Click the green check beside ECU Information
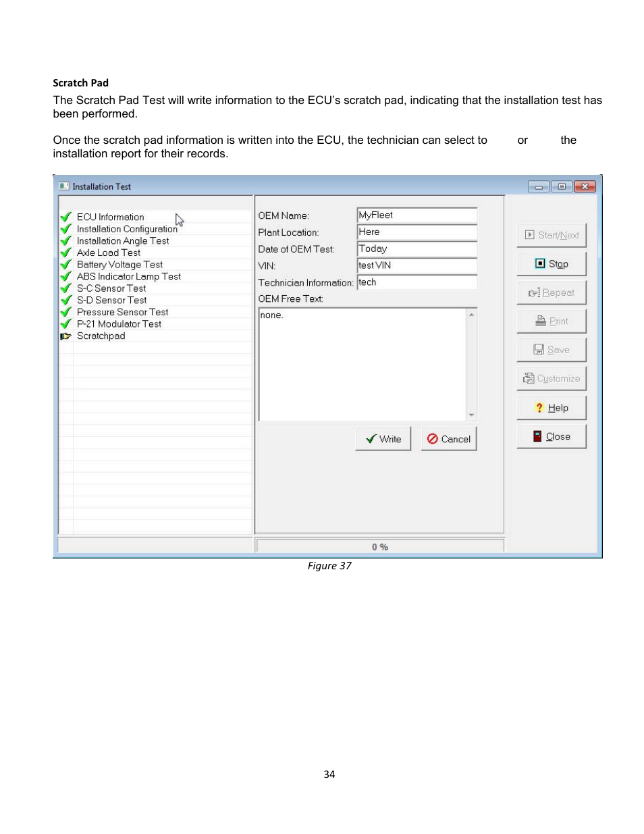The image size is (644, 834). (x=65, y=217)
